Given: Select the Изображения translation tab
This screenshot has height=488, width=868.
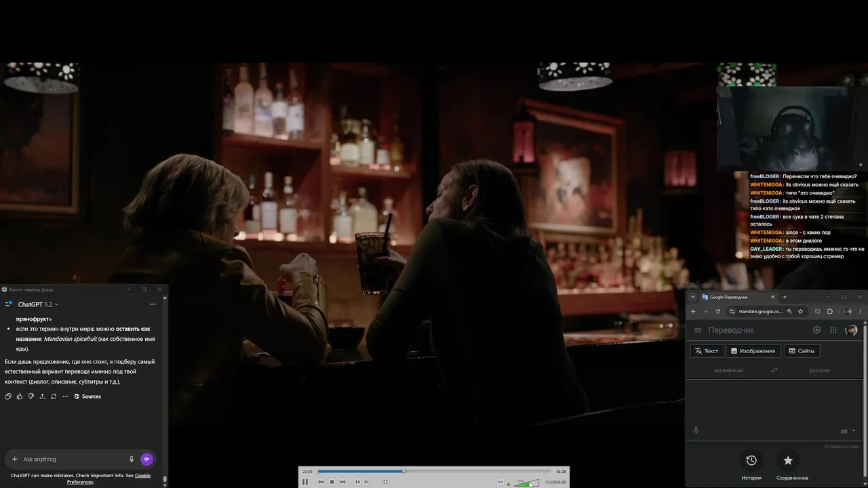Looking at the screenshot, I should tap(752, 351).
